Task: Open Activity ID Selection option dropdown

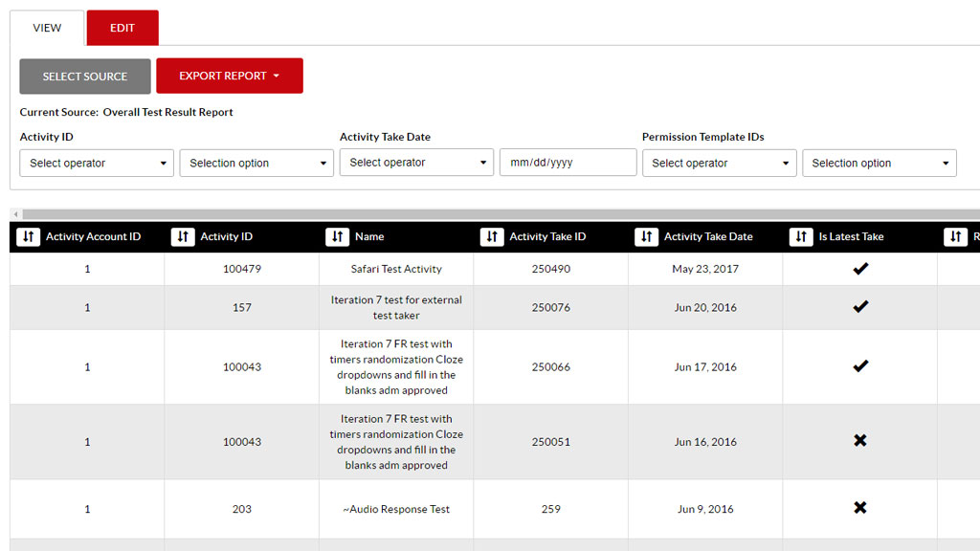Action: (x=256, y=163)
